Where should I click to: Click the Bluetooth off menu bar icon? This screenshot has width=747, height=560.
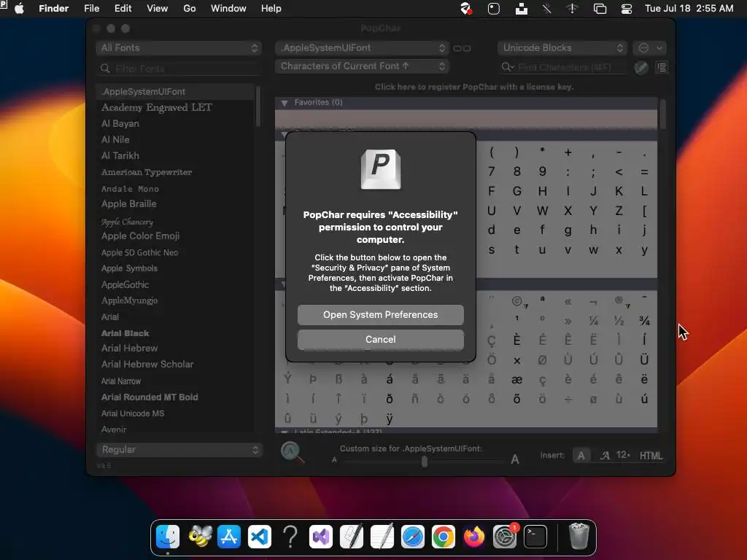[547, 9]
